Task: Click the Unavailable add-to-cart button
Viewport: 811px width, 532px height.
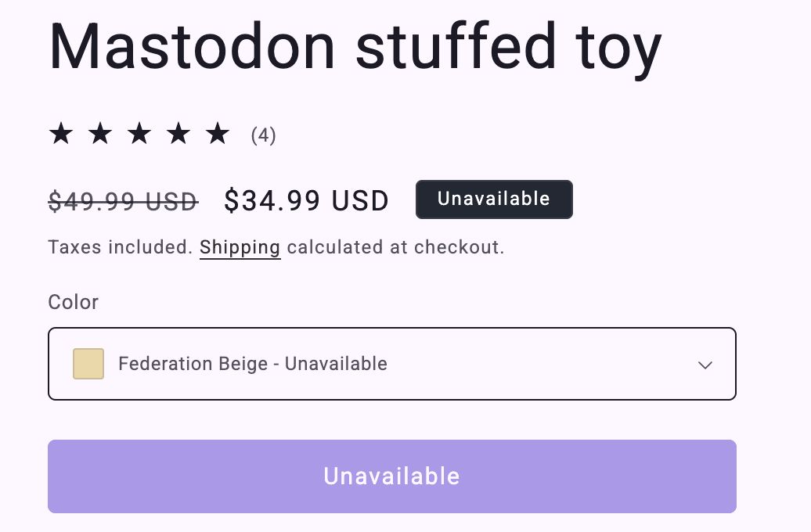Action: (x=391, y=476)
